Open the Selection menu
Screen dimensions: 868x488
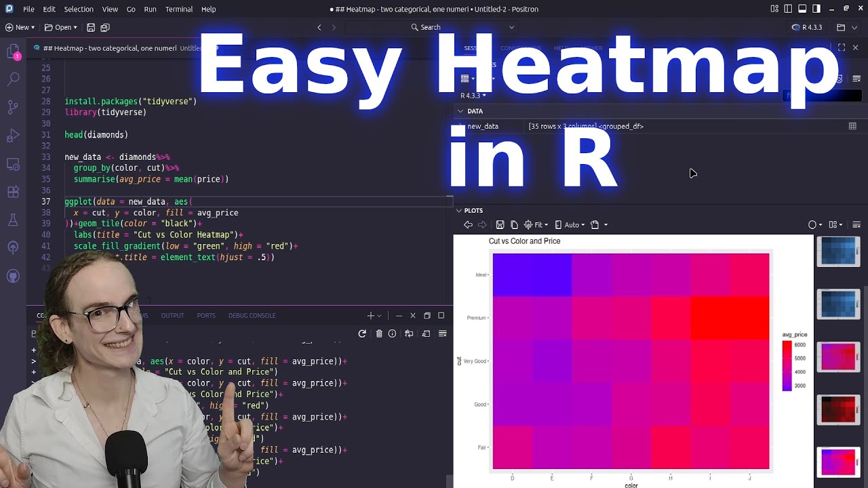(x=79, y=9)
